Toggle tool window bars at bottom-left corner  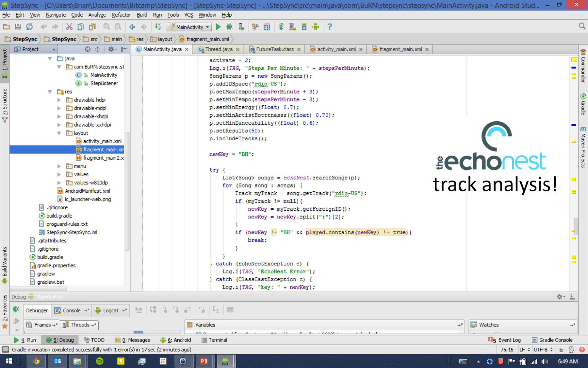click(6, 350)
